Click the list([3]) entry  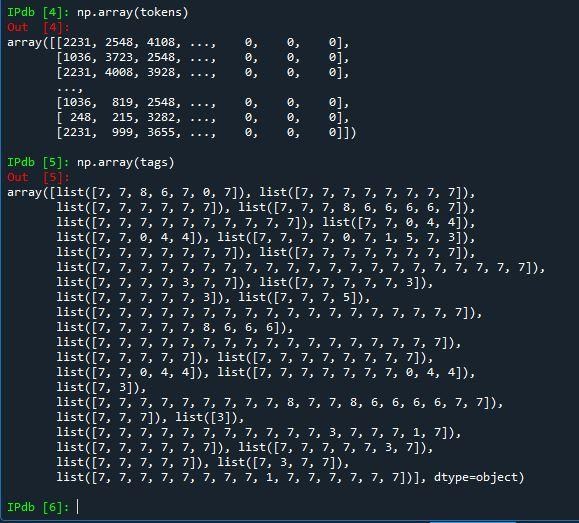click(206, 417)
